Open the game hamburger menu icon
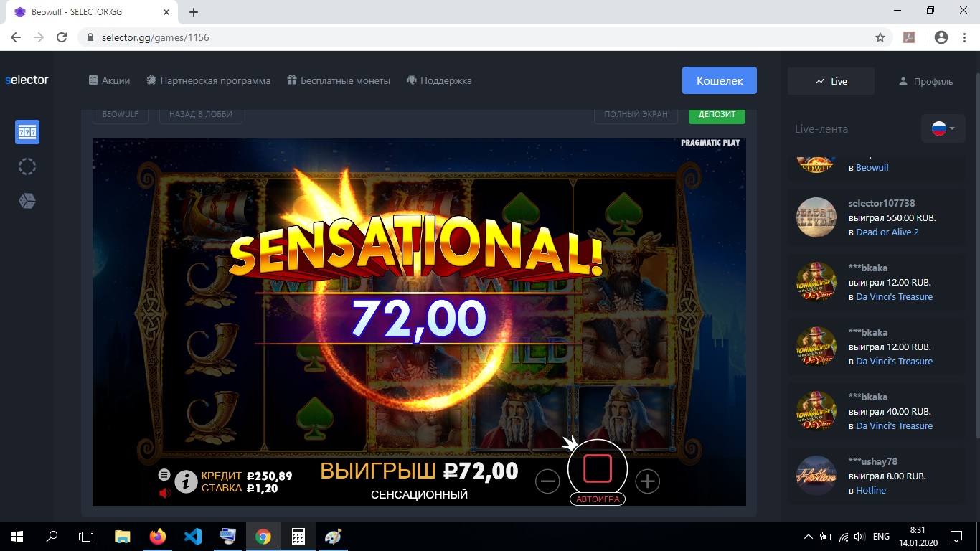This screenshot has height=551, width=980. pos(164,475)
